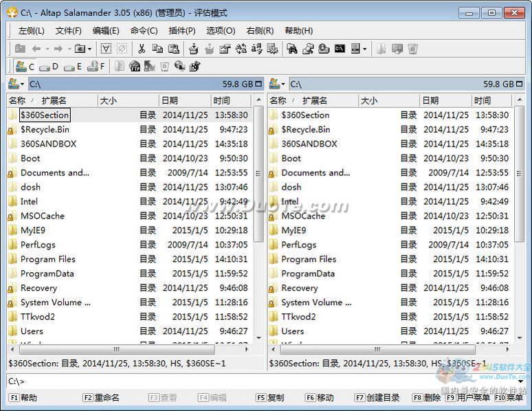The image size is (532, 411).
Task: Click the F7 创建目录 button
Action: coord(377,397)
